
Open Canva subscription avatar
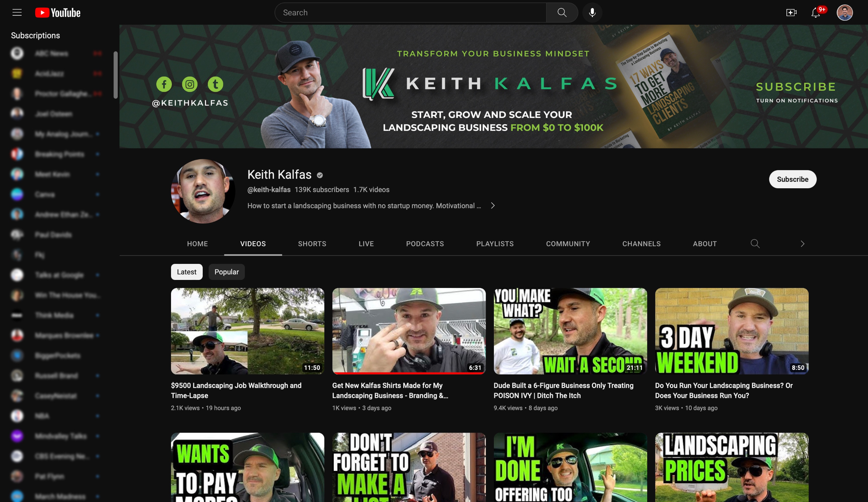17,194
